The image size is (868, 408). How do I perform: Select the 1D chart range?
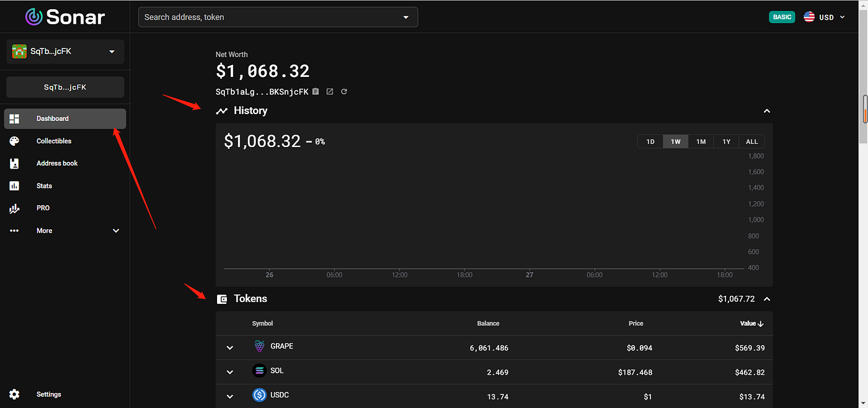[x=650, y=141]
